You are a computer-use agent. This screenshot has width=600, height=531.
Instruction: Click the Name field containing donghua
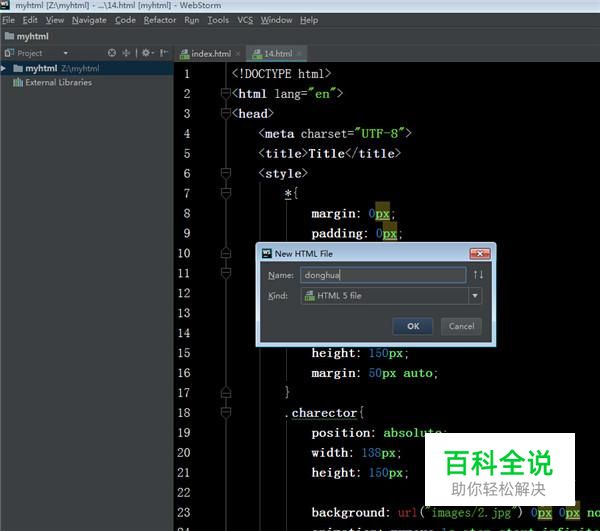coord(383,275)
